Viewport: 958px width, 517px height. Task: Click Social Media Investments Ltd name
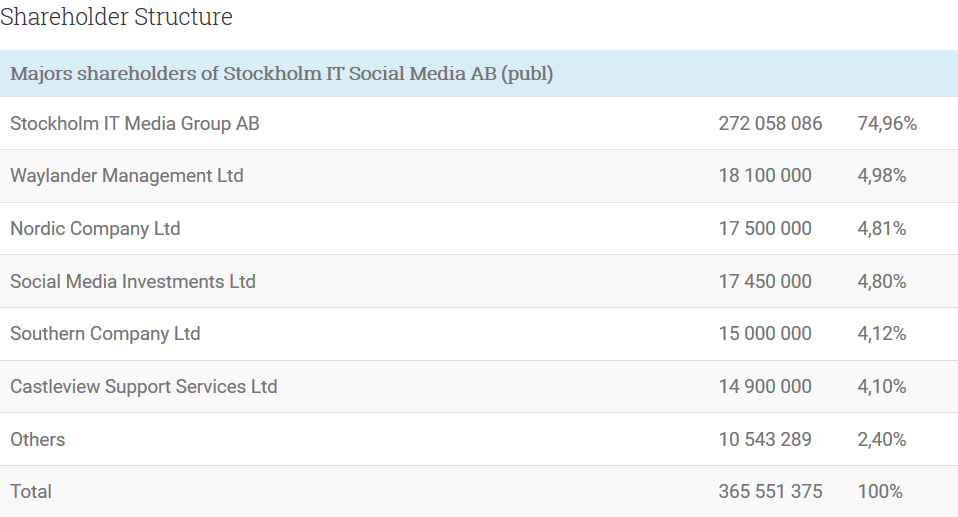click(x=133, y=282)
